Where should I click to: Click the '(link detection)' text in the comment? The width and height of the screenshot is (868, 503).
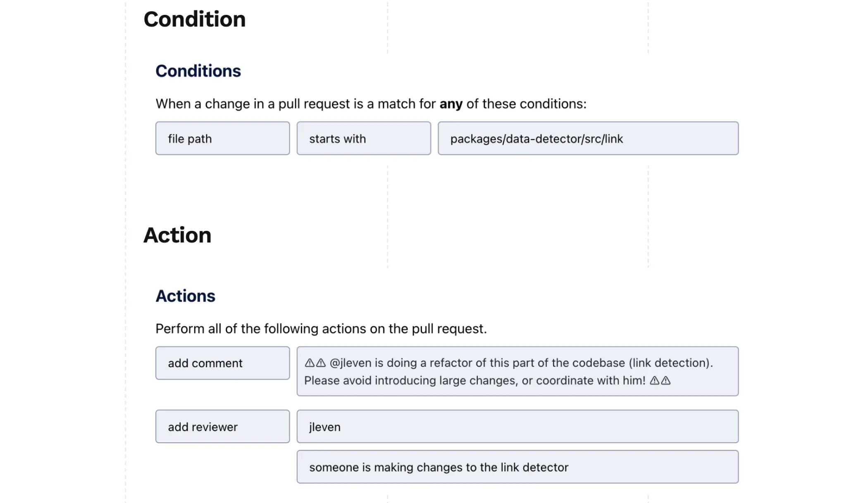[671, 363]
